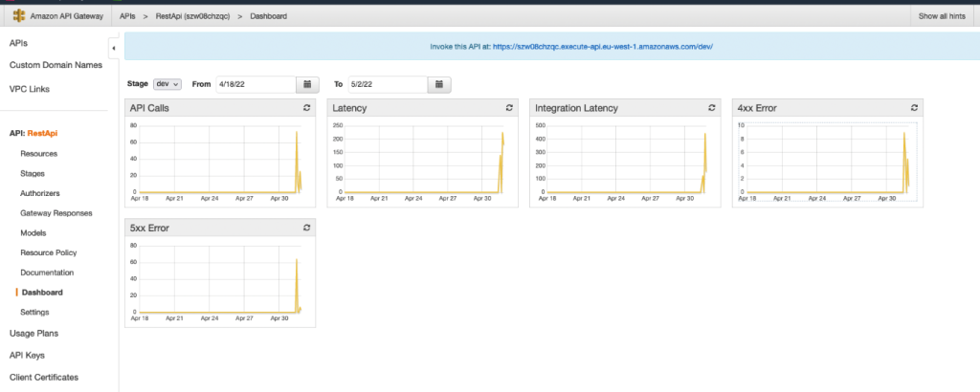Open Models under RestApi
The width and height of the screenshot is (980, 392).
pyautogui.click(x=33, y=233)
